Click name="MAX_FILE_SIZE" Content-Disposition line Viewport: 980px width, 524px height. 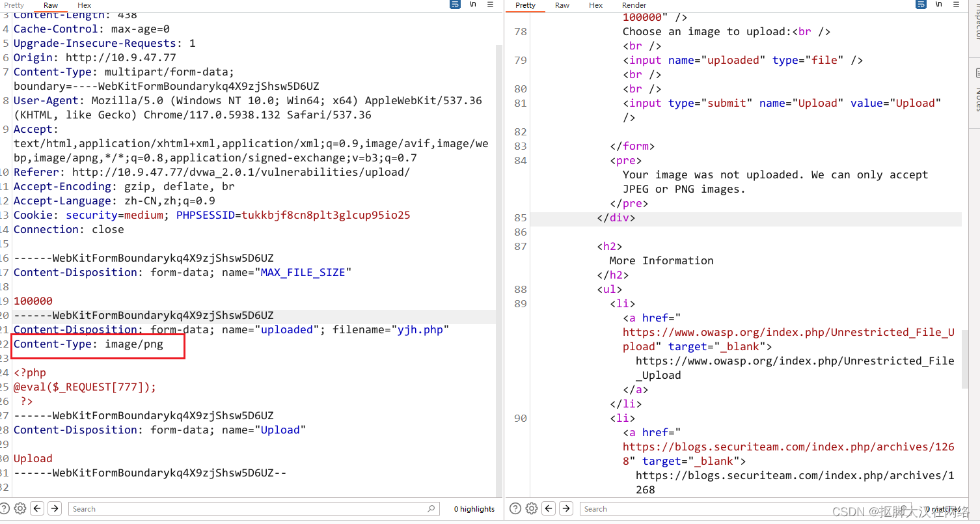pyautogui.click(x=182, y=272)
